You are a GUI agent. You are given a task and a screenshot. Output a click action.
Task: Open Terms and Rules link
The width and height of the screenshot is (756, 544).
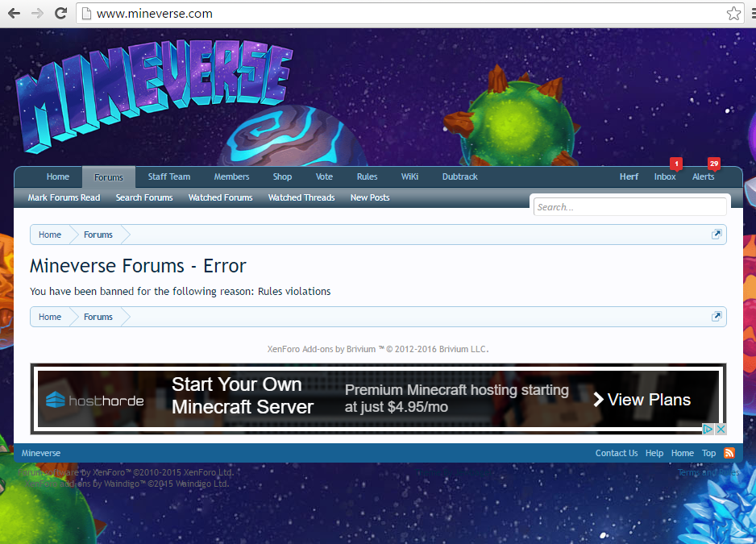pyautogui.click(x=708, y=472)
